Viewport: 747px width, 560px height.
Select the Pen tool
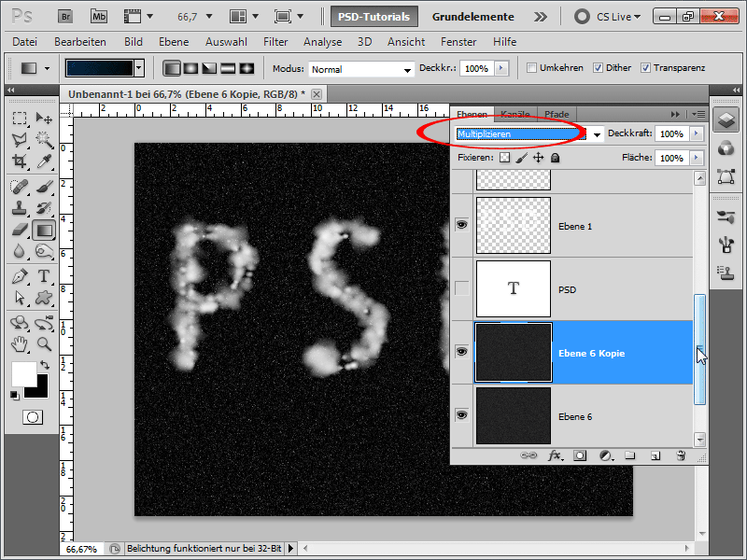pyautogui.click(x=20, y=276)
